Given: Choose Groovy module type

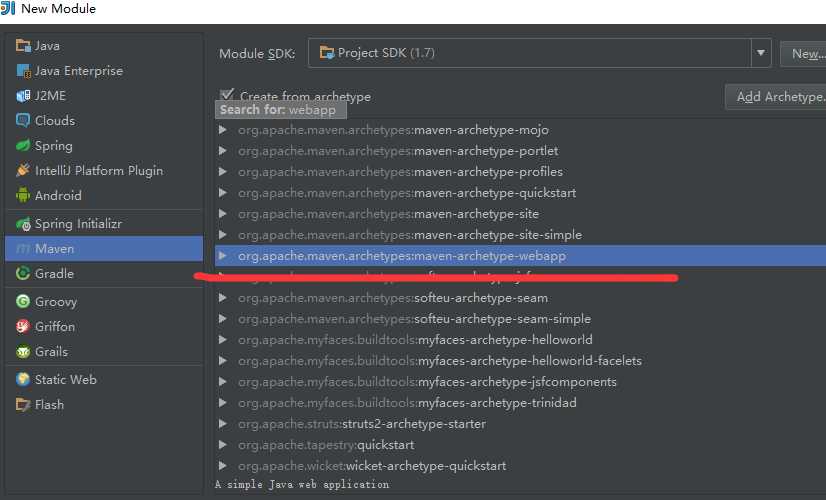Looking at the screenshot, I should tap(104, 301).
